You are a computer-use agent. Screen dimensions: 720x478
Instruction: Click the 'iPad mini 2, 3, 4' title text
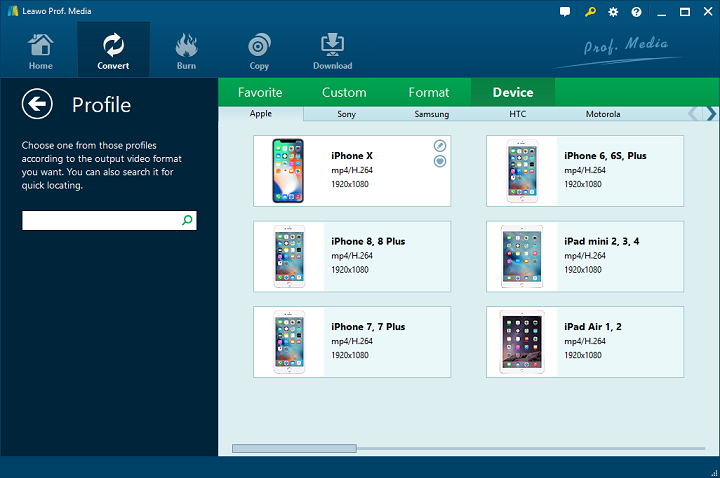pyautogui.click(x=602, y=241)
